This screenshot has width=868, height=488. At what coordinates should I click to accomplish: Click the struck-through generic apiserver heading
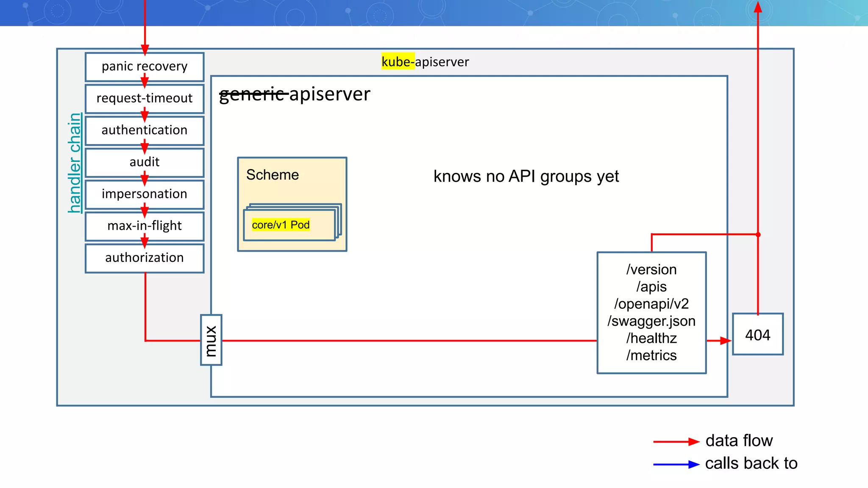pyautogui.click(x=295, y=94)
